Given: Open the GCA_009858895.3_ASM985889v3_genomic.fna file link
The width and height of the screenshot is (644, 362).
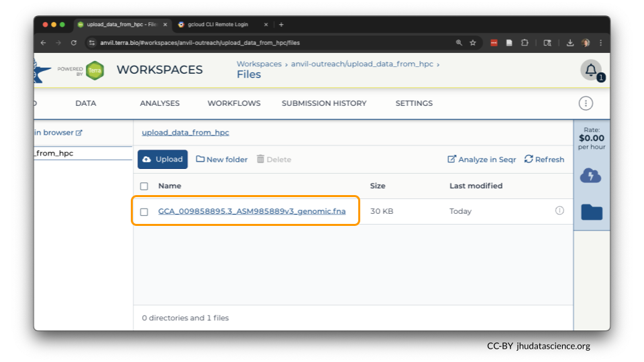Looking at the screenshot, I should [x=252, y=211].
